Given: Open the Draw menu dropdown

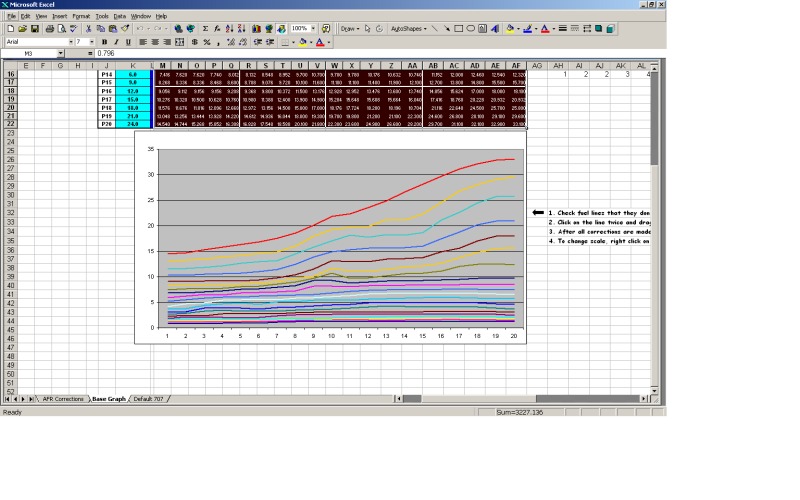Looking at the screenshot, I should (350, 29).
